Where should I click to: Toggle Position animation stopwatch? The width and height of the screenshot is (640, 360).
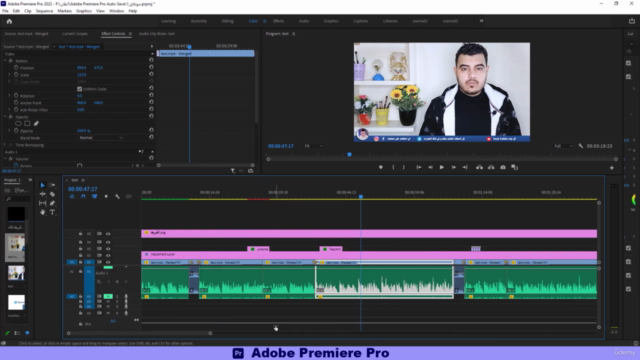(x=16, y=67)
